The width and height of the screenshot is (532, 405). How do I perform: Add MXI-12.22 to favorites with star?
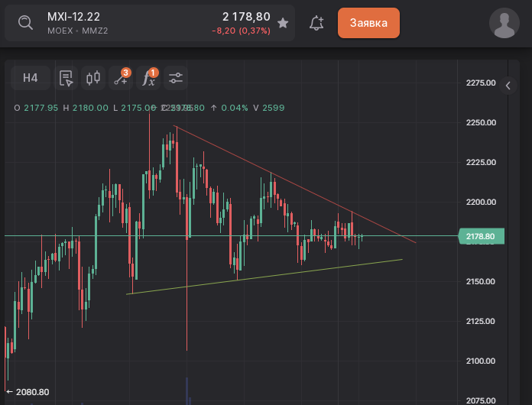283,23
